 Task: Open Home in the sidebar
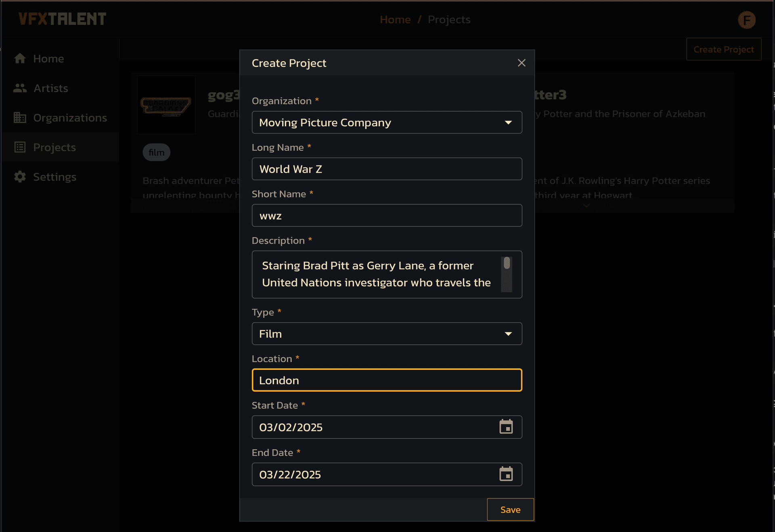coord(60,58)
